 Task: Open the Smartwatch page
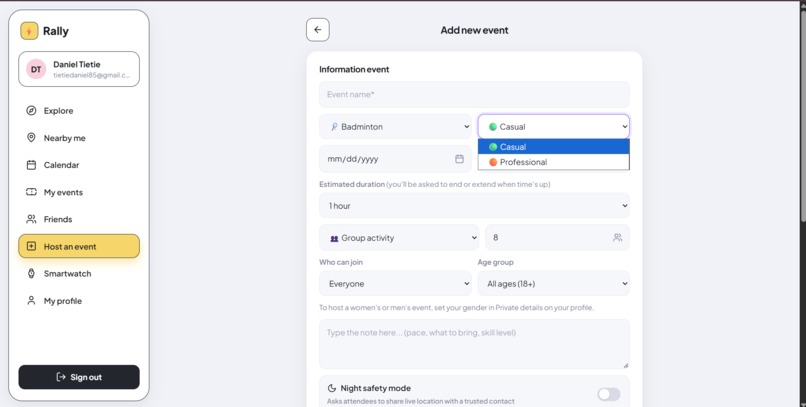pos(79,273)
